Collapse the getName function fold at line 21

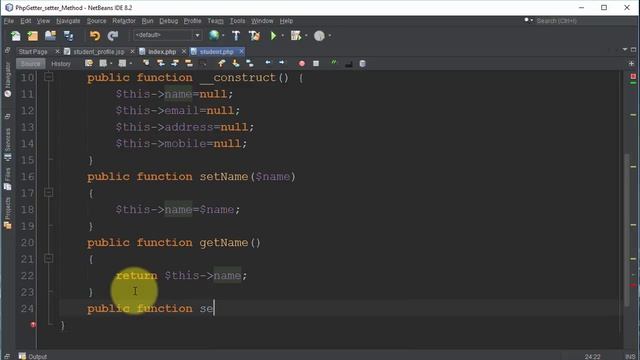49,258
